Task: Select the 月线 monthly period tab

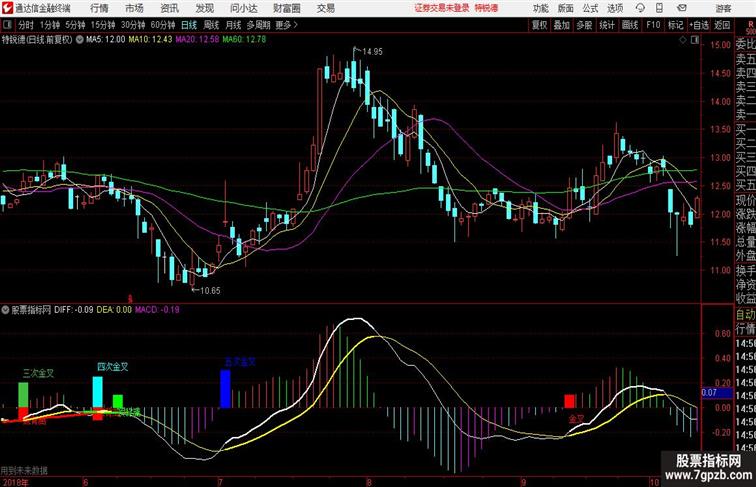Action: [233, 25]
